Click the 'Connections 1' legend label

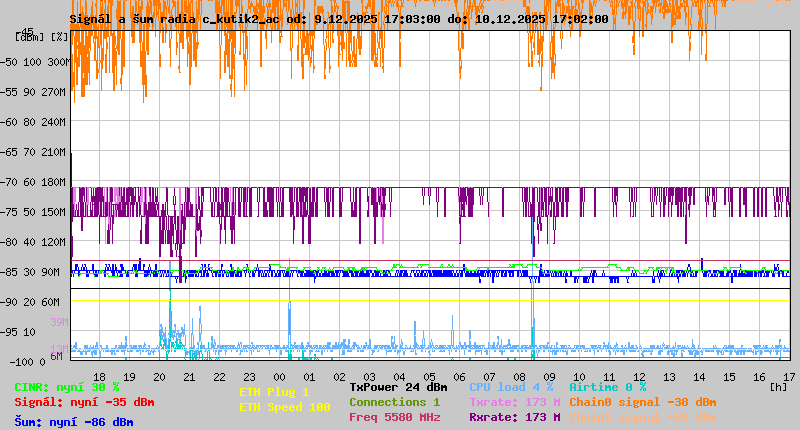[394, 402]
